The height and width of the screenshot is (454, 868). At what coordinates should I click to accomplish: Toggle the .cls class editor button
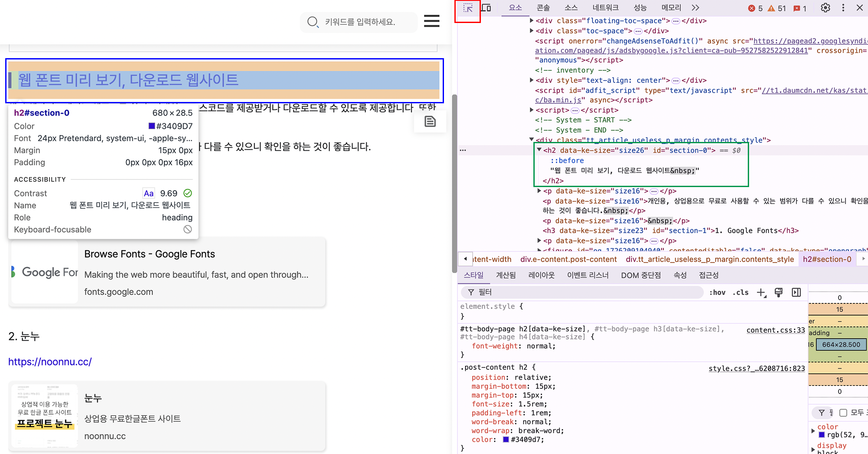[741, 293]
